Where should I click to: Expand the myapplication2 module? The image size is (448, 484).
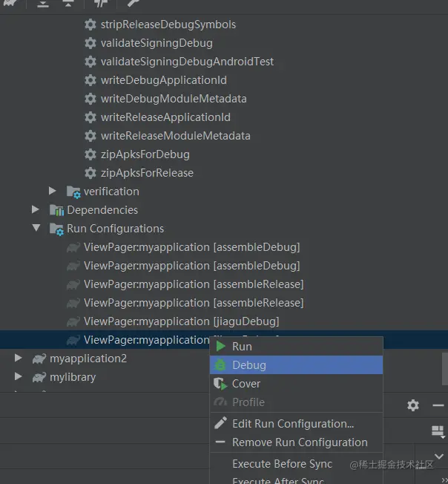click(x=19, y=359)
